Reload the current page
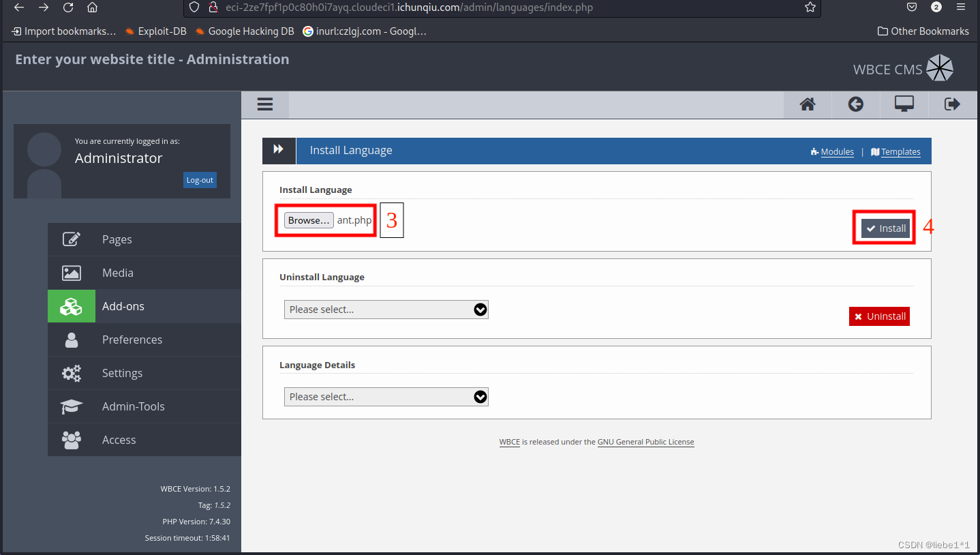The image size is (980, 555). 68,7
